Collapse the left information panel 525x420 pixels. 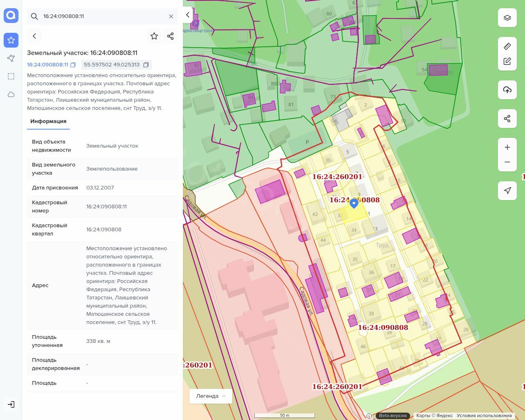188,15
